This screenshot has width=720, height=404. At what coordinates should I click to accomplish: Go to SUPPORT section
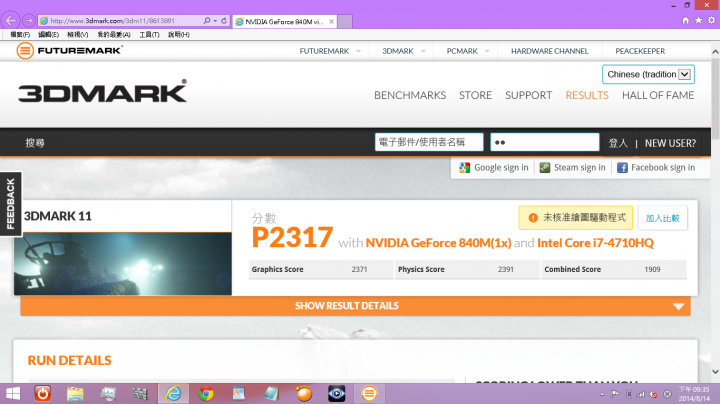pos(529,95)
